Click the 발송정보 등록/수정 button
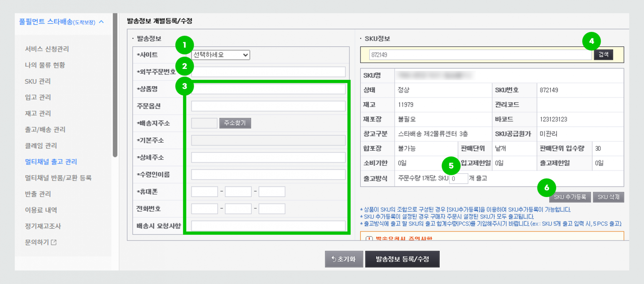 tap(402, 259)
